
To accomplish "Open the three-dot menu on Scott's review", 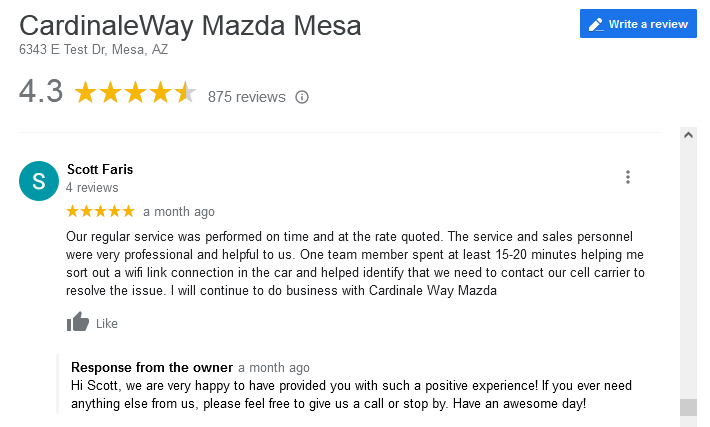I will click(628, 177).
